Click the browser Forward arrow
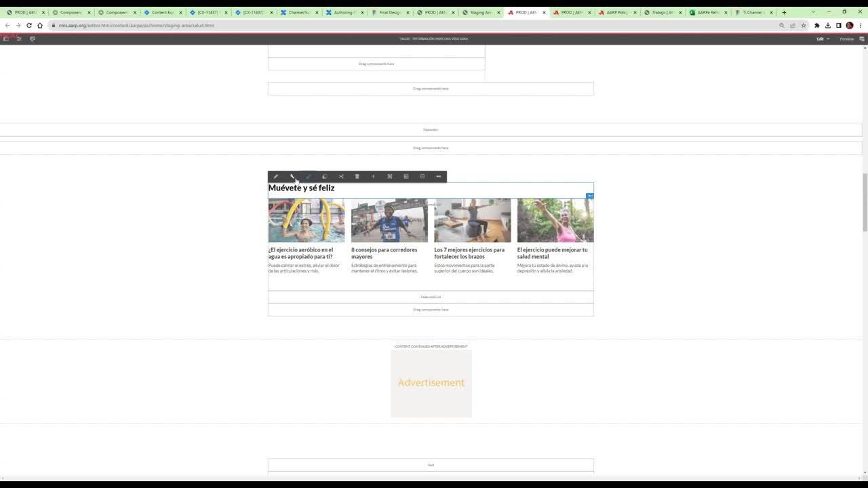 tap(18, 25)
